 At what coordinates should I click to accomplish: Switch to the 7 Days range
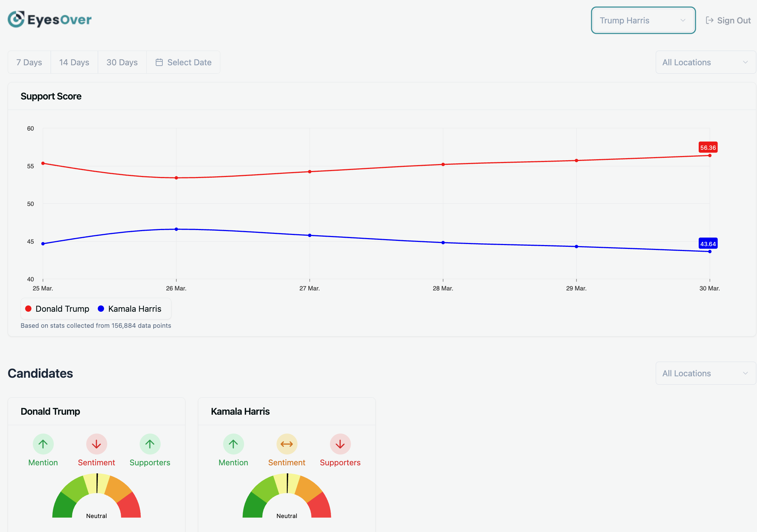(x=29, y=62)
